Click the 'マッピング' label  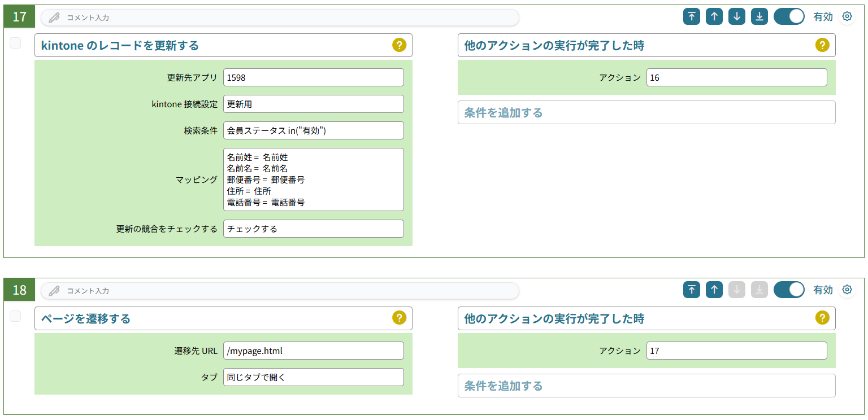(x=197, y=180)
